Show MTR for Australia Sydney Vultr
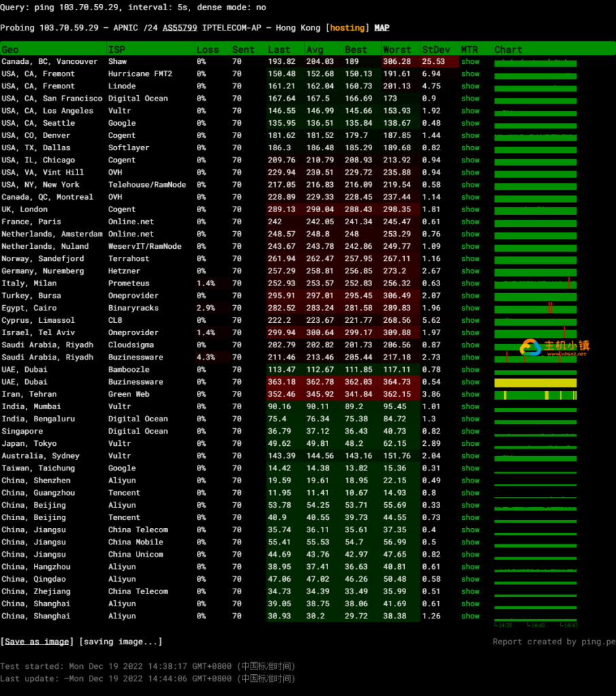 coord(470,455)
